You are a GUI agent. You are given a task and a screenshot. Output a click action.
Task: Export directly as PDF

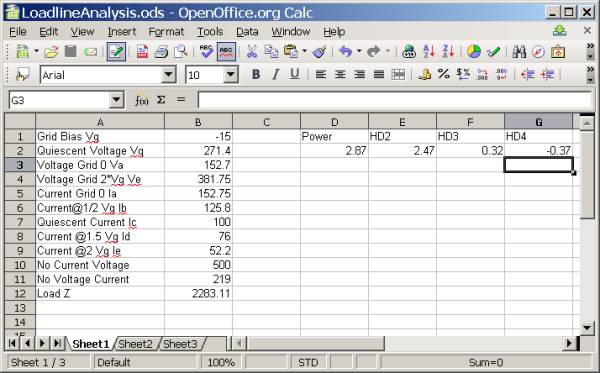point(142,51)
